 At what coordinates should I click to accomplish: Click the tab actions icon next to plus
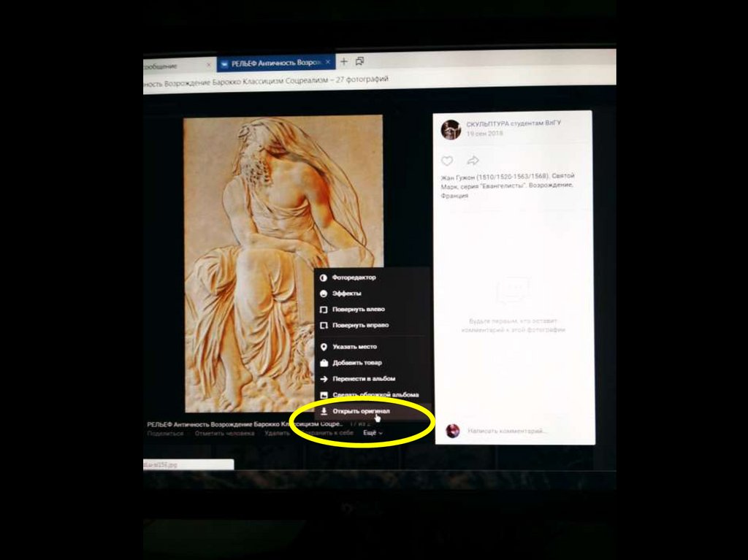click(359, 61)
